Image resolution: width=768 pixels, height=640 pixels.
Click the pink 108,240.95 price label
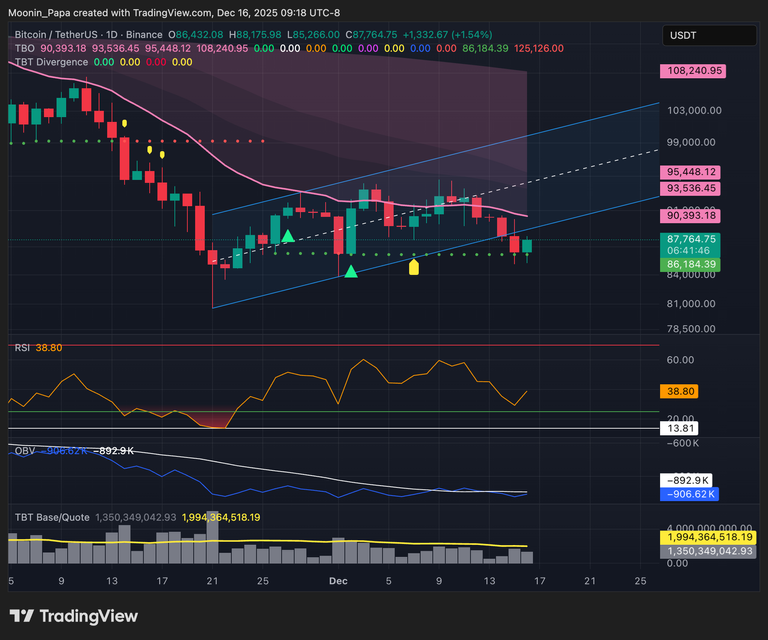click(x=691, y=72)
